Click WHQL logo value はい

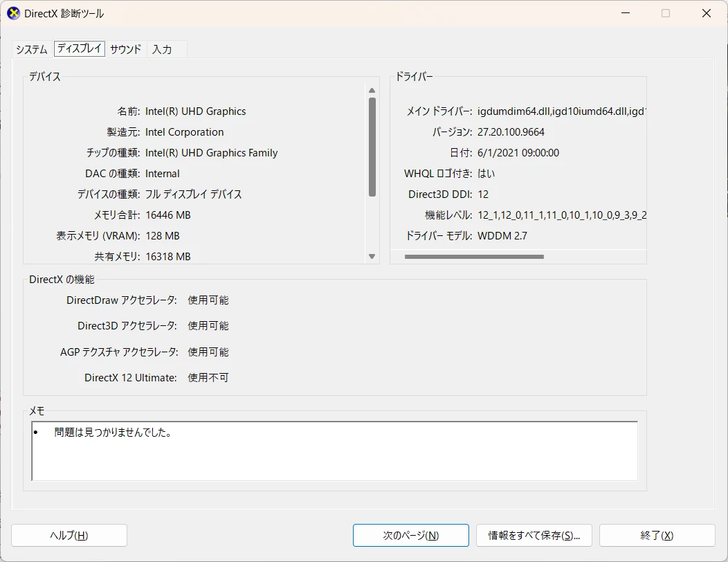pos(486,174)
